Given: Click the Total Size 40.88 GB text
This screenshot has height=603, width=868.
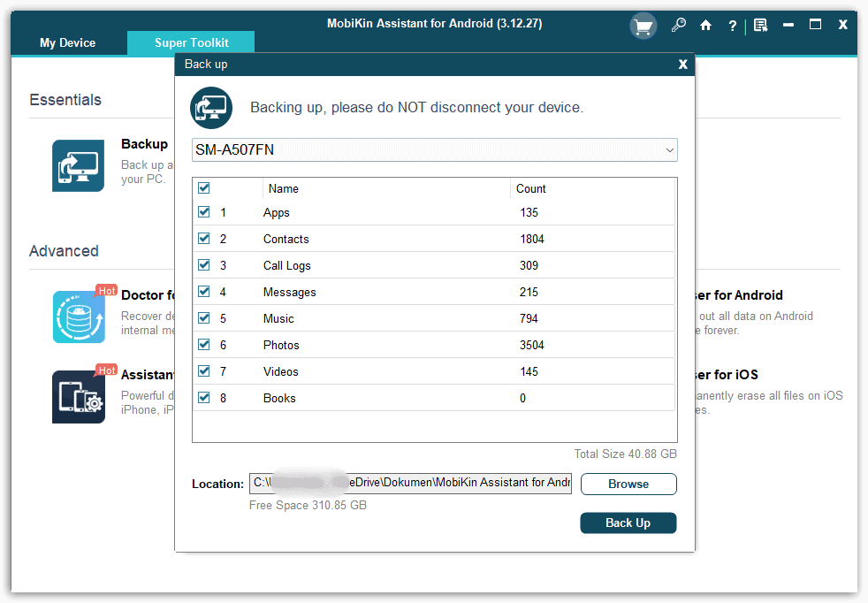Looking at the screenshot, I should tap(626, 454).
